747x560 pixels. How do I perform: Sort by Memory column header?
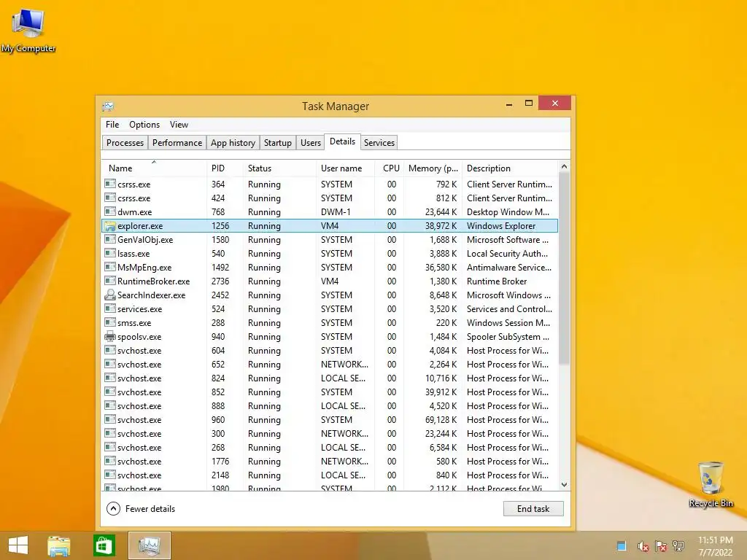(433, 168)
